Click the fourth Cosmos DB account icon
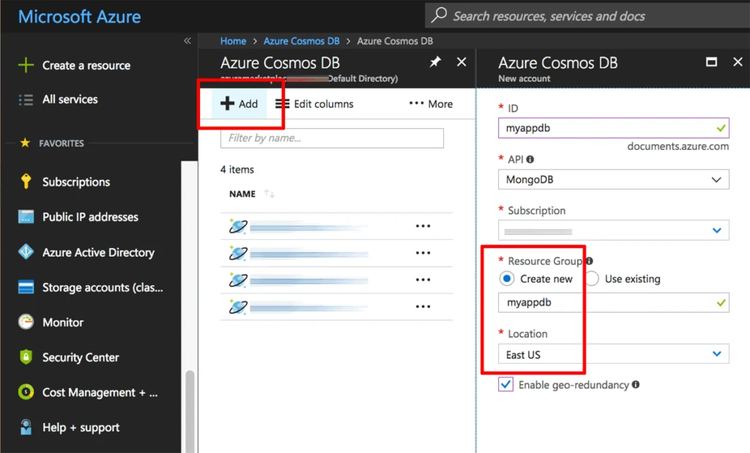The image size is (750, 453). pyautogui.click(x=238, y=306)
